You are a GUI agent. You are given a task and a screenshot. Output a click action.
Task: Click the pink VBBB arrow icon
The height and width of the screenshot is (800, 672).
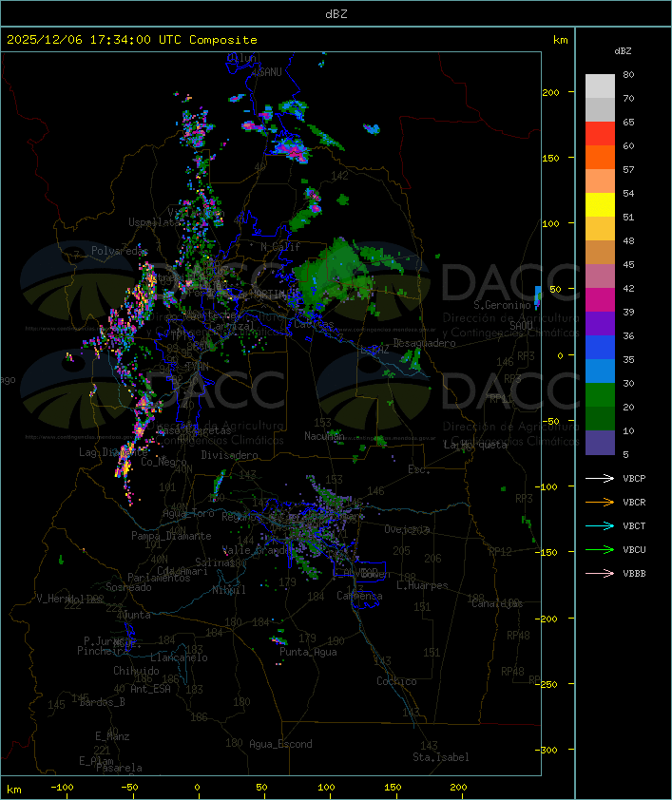click(600, 574)
